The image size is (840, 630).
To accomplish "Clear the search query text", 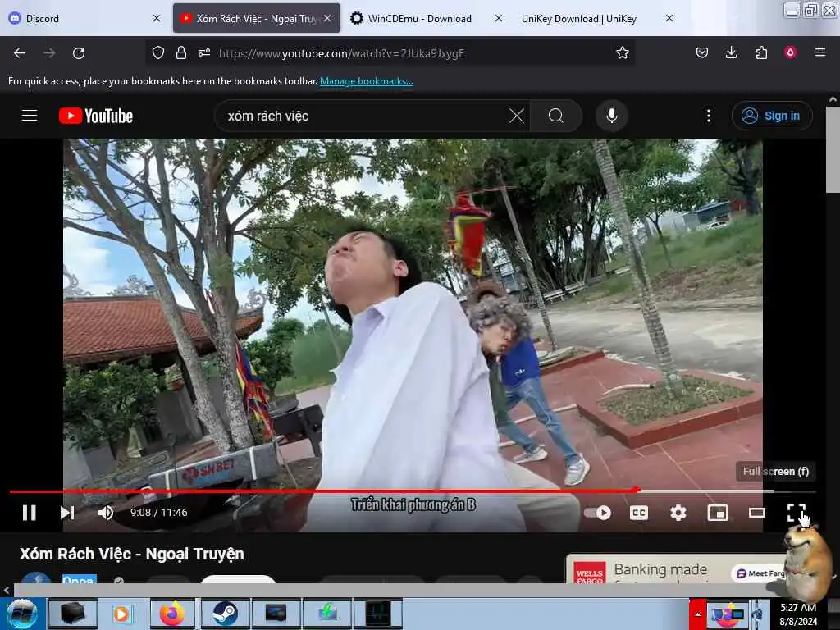I will pos(517,116).
